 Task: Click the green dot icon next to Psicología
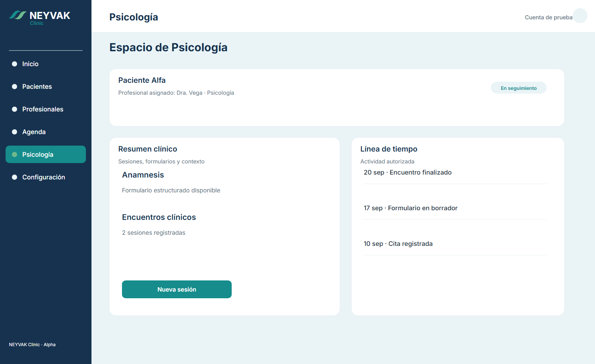pyautogui.click(x=15, y=155)
